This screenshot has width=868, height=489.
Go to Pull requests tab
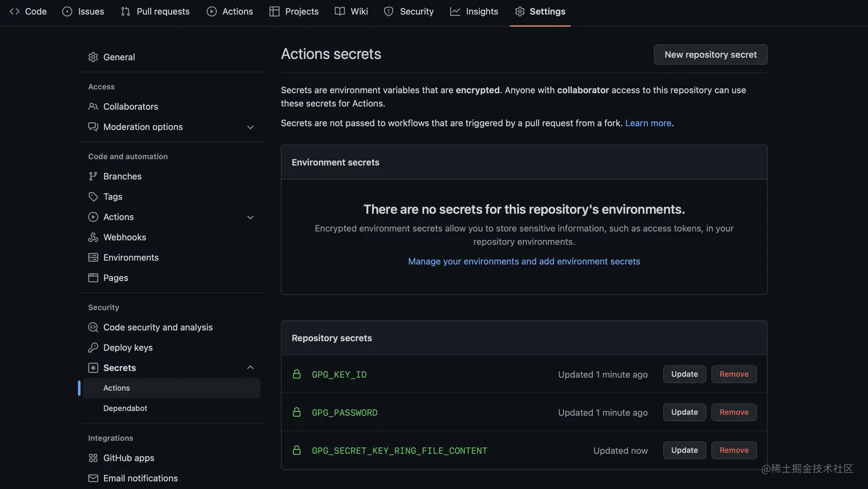click(x=155, y=11)
